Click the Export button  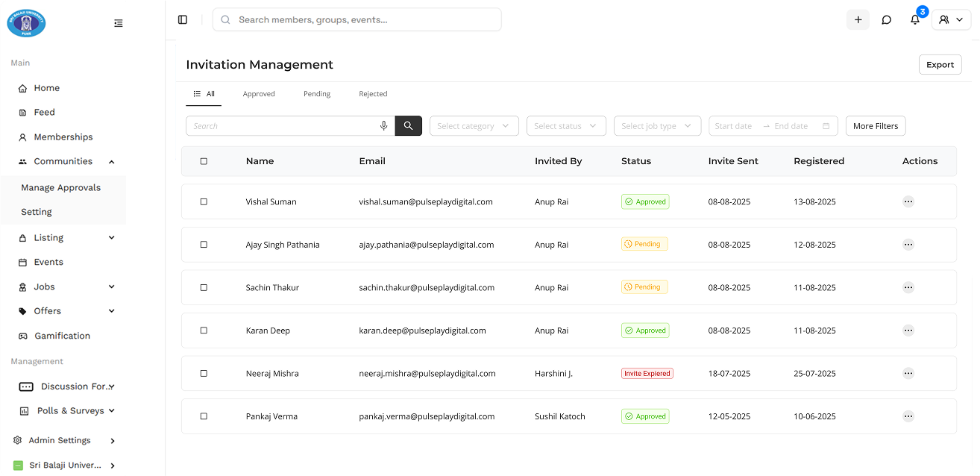click(x=940, y=65)
